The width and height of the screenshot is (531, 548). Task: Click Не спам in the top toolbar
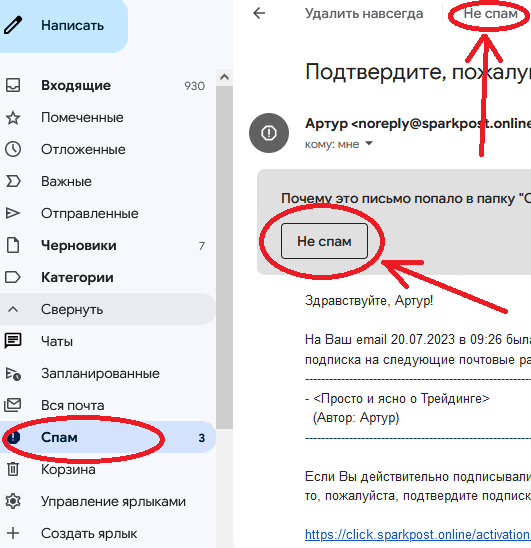490,14
